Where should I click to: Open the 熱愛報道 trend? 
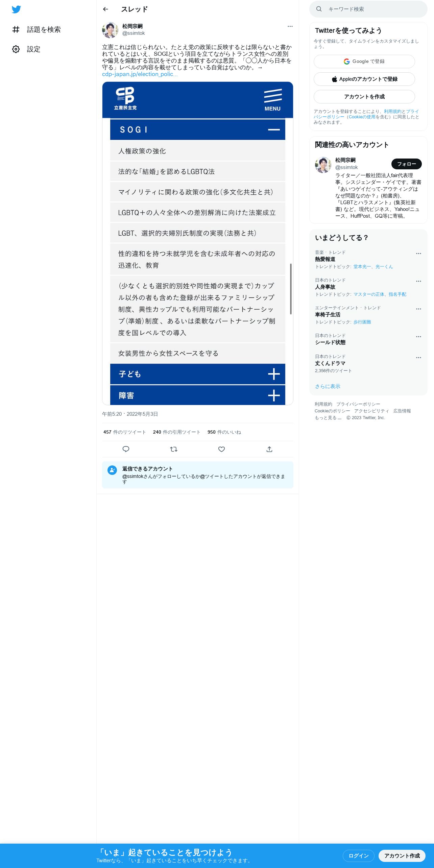coord(325,259)
